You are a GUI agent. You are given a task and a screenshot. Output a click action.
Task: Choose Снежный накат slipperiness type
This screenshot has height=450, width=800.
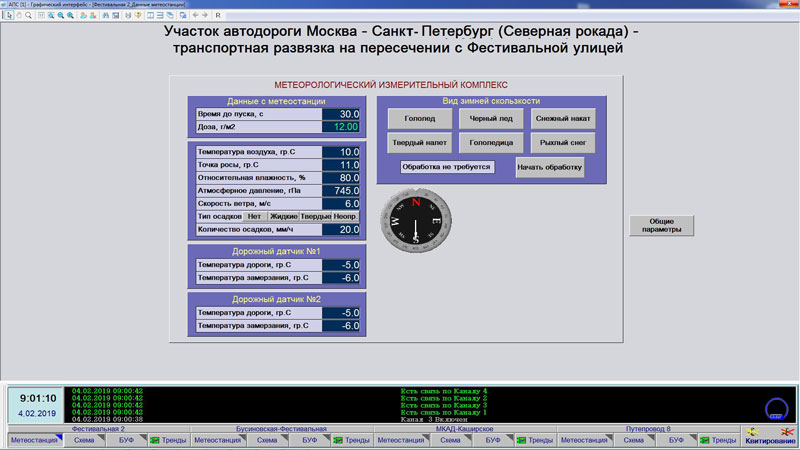[563, 119]
